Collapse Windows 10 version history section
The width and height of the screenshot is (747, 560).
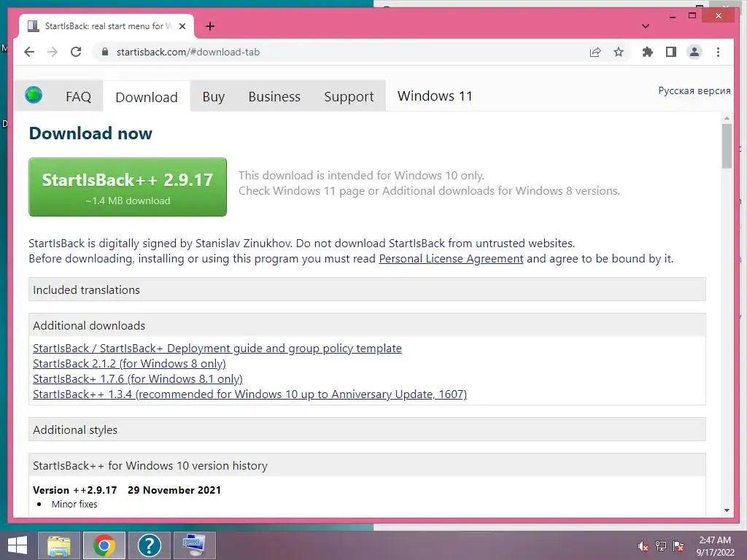367,465
